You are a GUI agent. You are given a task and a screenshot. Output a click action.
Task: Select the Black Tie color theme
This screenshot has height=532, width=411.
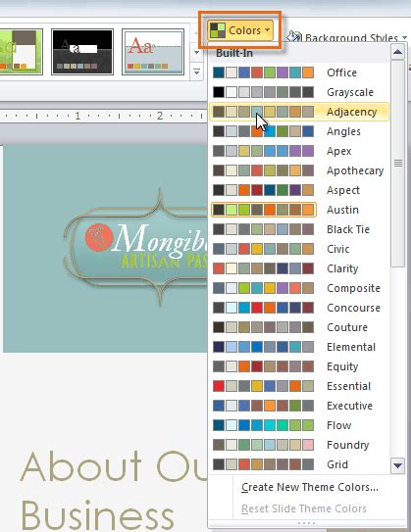pyautogui.click(x=299, y=229)
